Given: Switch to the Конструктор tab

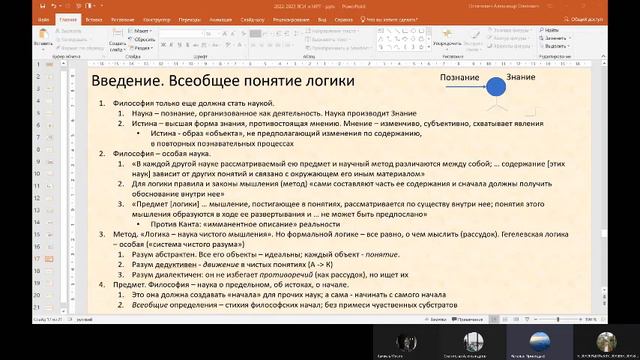Looking at the screenshot, I should (x=156, y=20).
